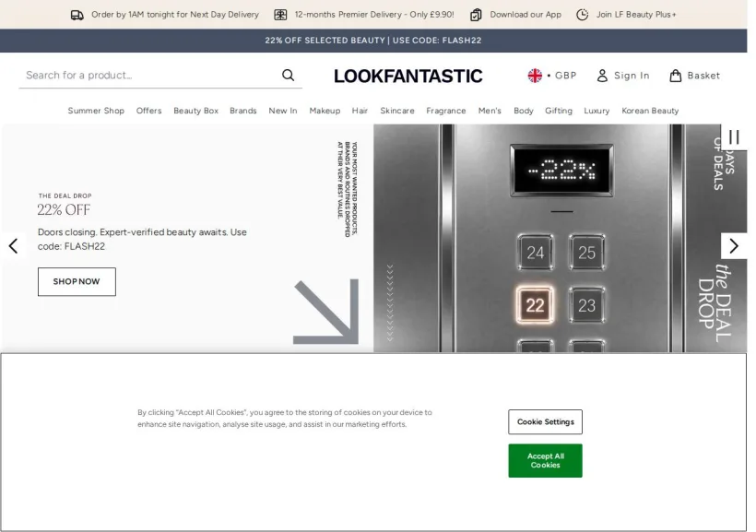Click the Premier Delivery gift box icon

pyautogui.click(x=280, y=15)
